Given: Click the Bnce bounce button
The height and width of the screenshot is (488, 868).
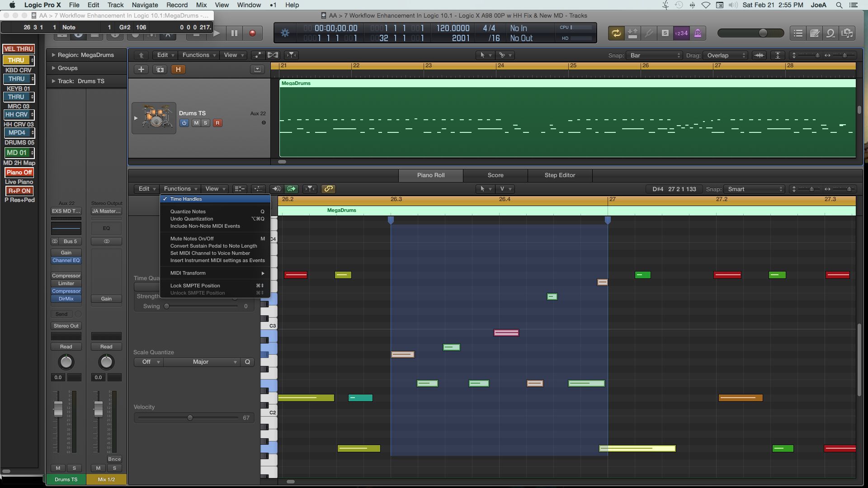Looking at the screenshot, I should pos(114,459).
